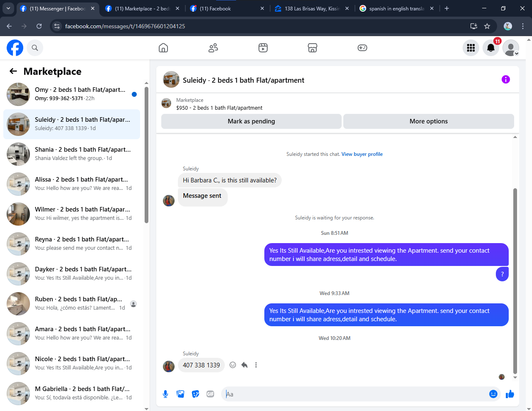Image resolution: width=532 pixels, height=411 pixels.
Task: Close the spanish in english translate tab
Action: 432,8
